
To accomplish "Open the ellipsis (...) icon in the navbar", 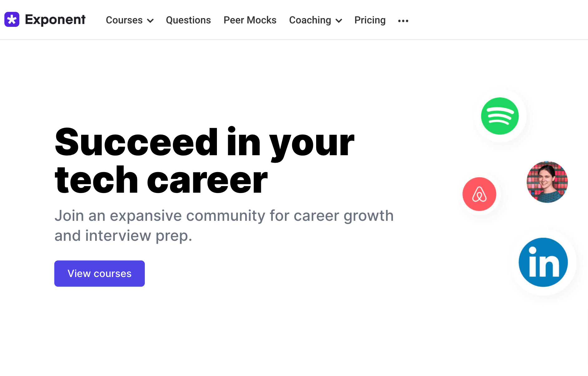I will click(403, 20).
